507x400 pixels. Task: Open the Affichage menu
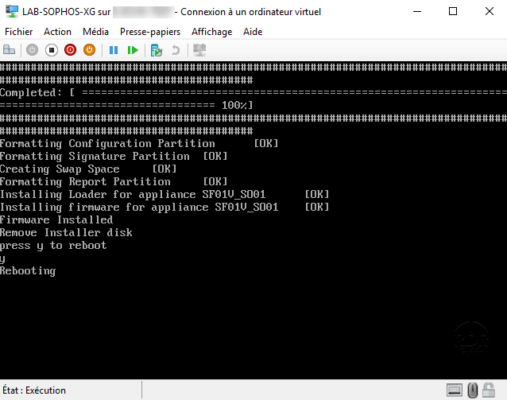tap(212, 32)
